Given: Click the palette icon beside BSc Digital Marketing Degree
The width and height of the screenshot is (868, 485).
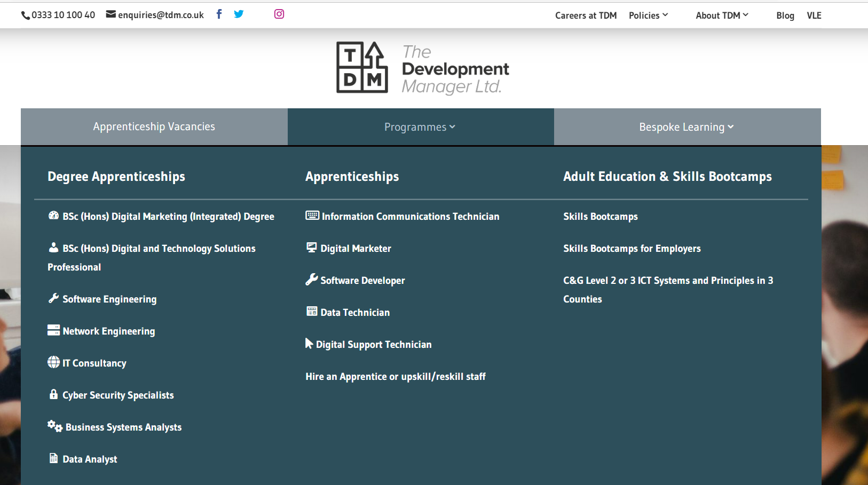Looking at the screenshot, I should 53,216.
